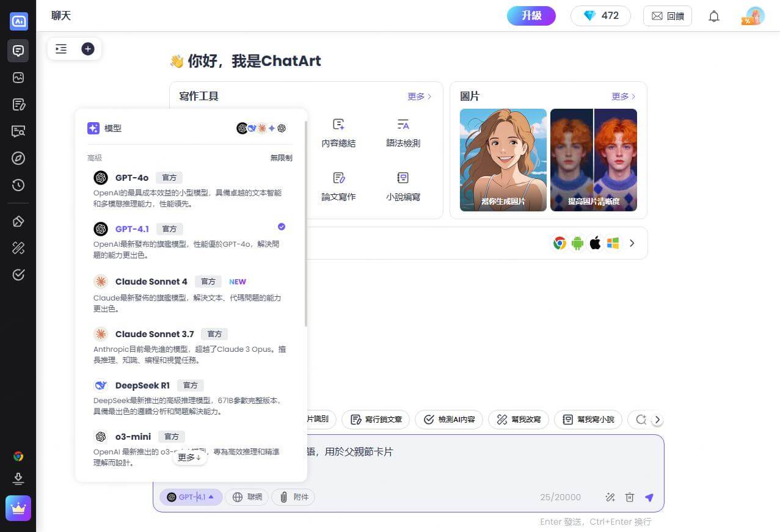Open the notification bell
The width and height of the screenshot is (780, 532).
(714, 16)
